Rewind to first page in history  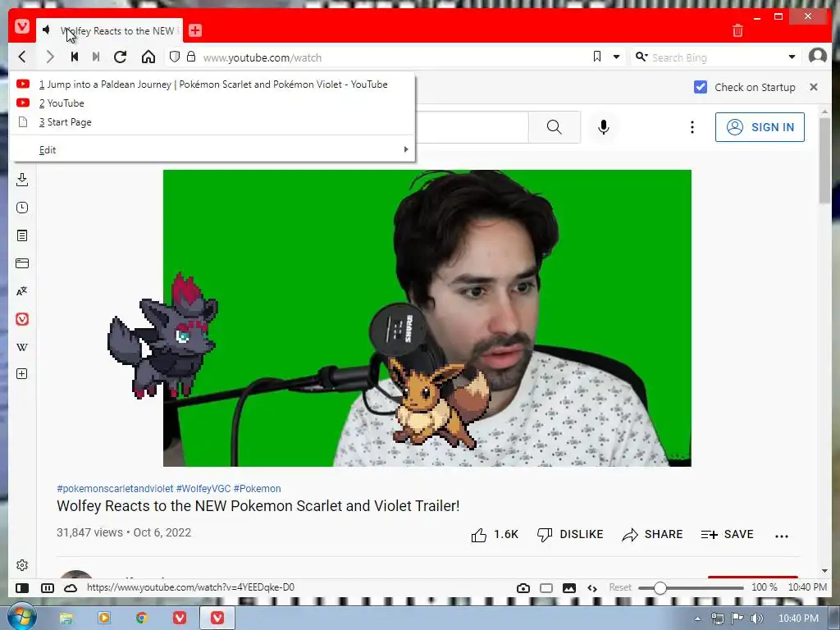[x=75, y=57]
